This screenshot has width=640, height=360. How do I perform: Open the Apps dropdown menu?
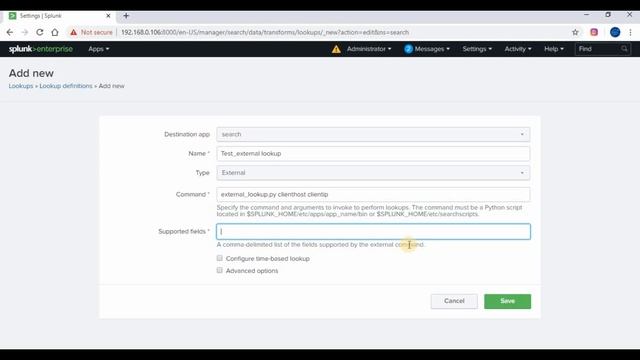pos(99,49)
